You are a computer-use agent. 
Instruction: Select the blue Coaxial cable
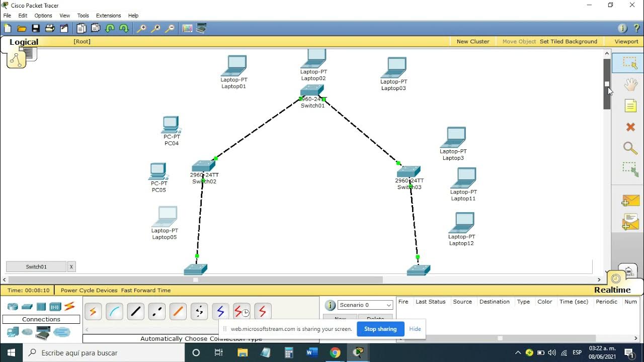220,312
